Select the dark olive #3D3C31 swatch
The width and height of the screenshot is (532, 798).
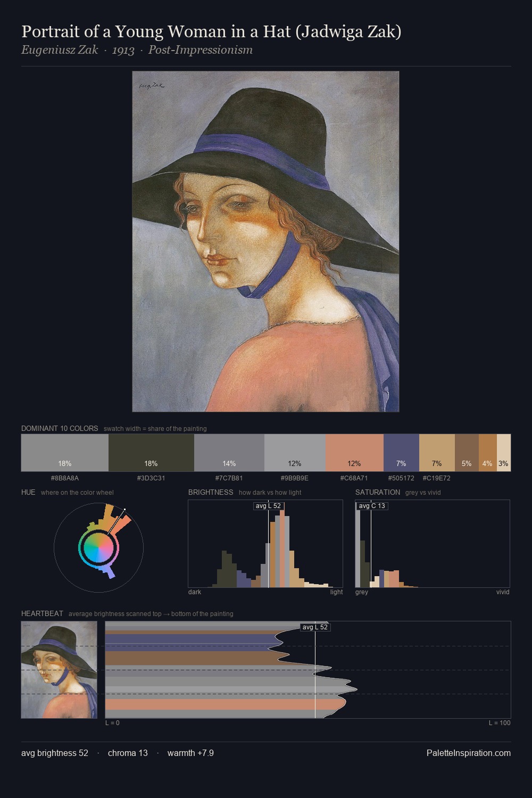[x=151, y=453]
